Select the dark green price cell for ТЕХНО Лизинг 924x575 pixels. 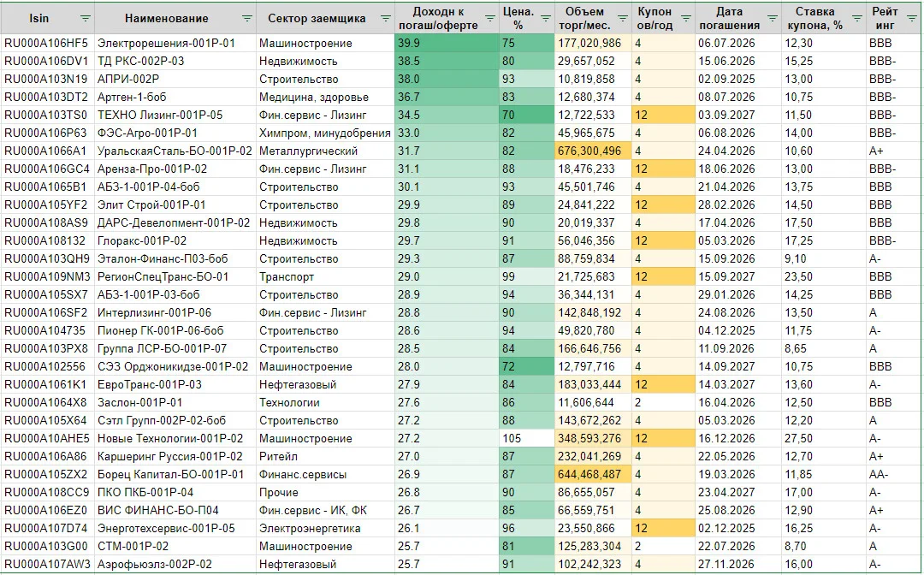527,115
